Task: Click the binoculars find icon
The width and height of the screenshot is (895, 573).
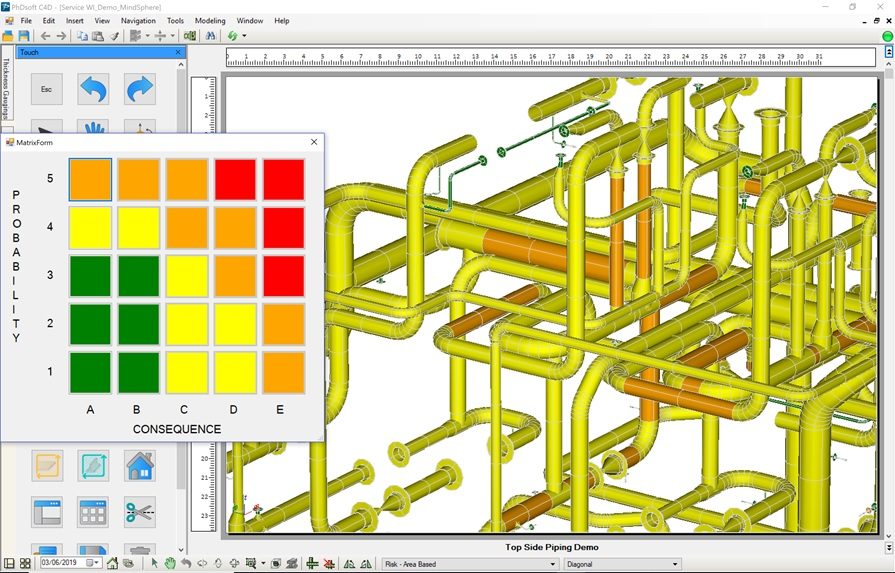Action: point(210,36)
